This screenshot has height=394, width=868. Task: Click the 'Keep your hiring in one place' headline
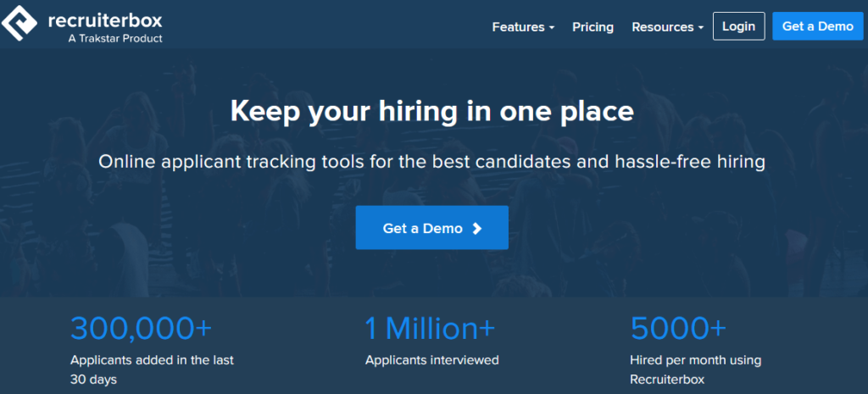coord(431,111)
